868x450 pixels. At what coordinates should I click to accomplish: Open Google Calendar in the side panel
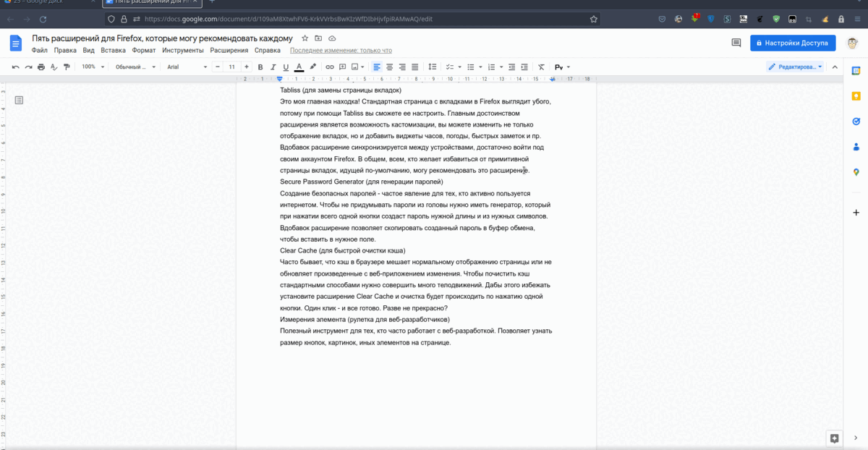[856, 71]
